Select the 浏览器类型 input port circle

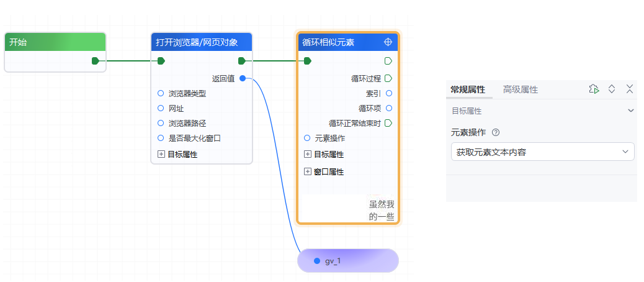click(161, 93)
